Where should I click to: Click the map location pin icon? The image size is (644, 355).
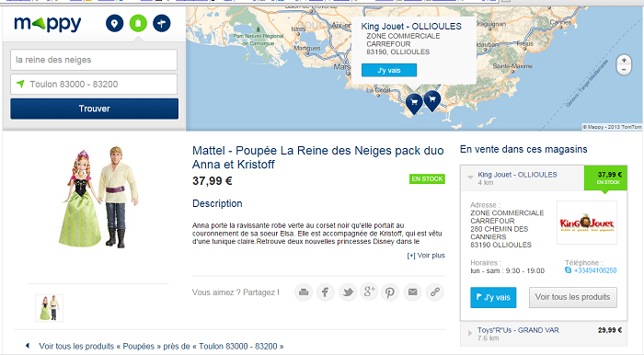[x=115, y=23]
